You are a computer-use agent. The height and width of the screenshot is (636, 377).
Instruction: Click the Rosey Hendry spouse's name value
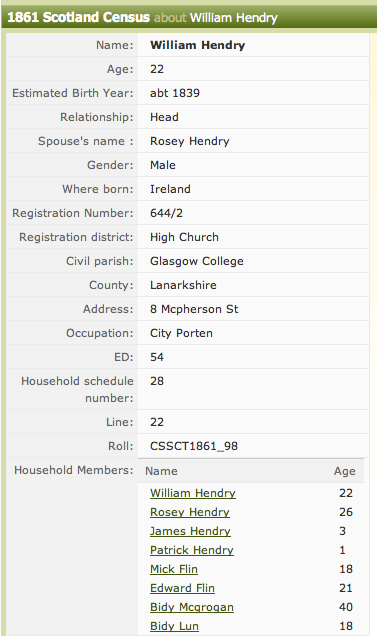[x=190, y=141]
